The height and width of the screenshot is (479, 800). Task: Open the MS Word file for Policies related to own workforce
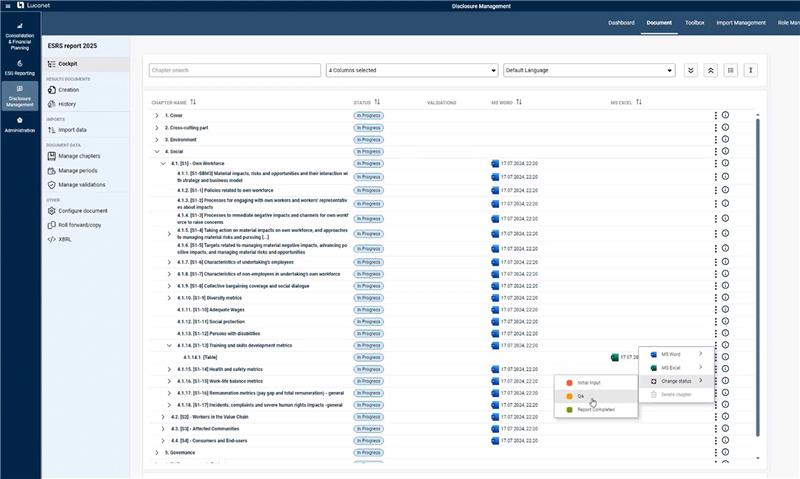(x=495, y=189)
